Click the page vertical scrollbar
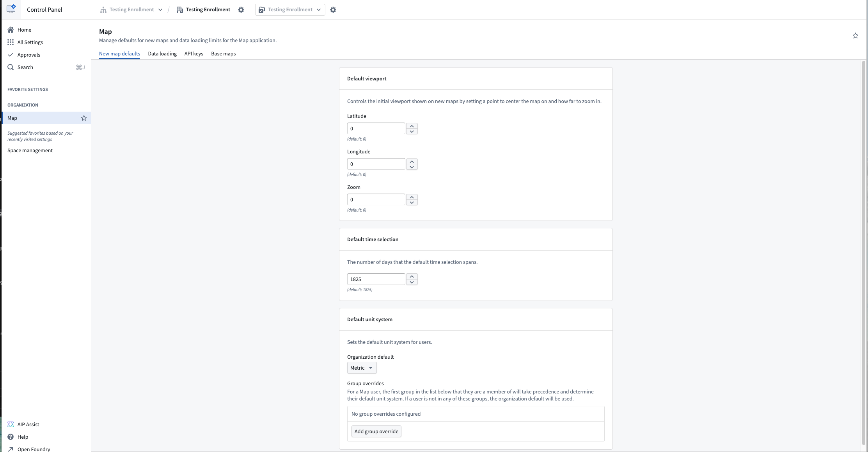This screenshot has width=868, height=452. pyautogui.click(x=864, y=253)
